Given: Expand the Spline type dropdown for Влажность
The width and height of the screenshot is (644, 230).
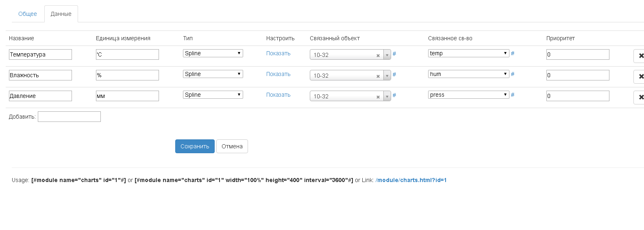Looking at the screenshot, I should click(213, 74).
